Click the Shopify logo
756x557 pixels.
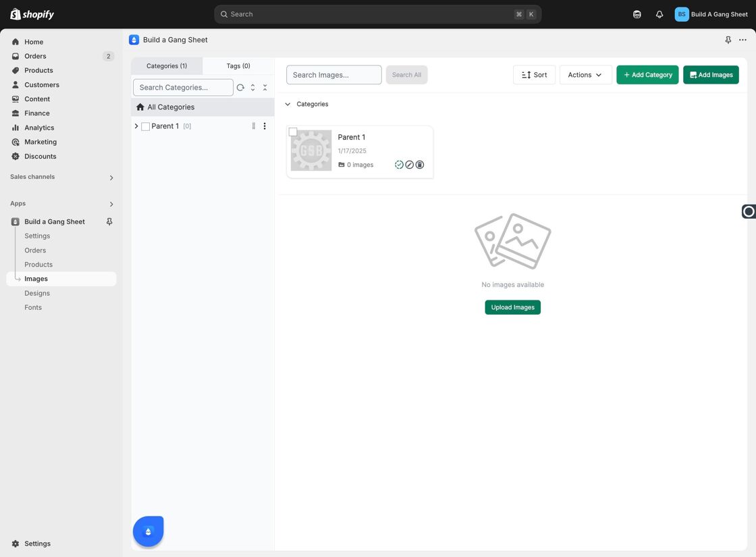pyautogui.click(x=32, y=14)
